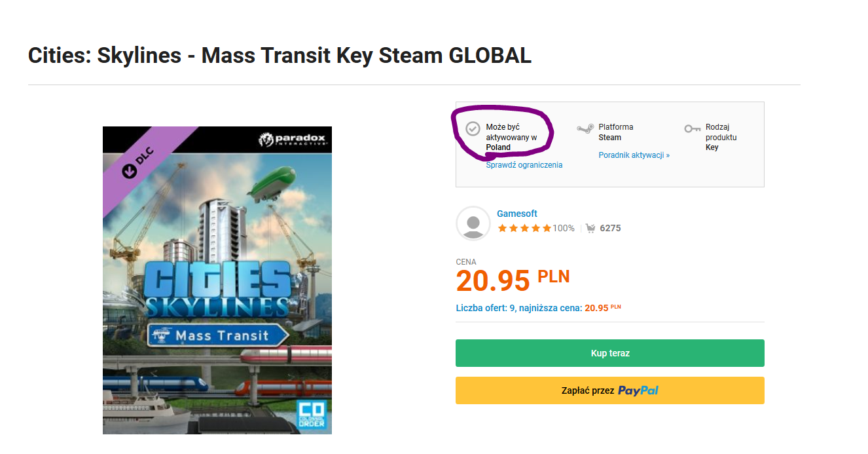Open the Gamesoft seller profile link
The width and height of the screenshot is (868, 454).
point(517,214)
